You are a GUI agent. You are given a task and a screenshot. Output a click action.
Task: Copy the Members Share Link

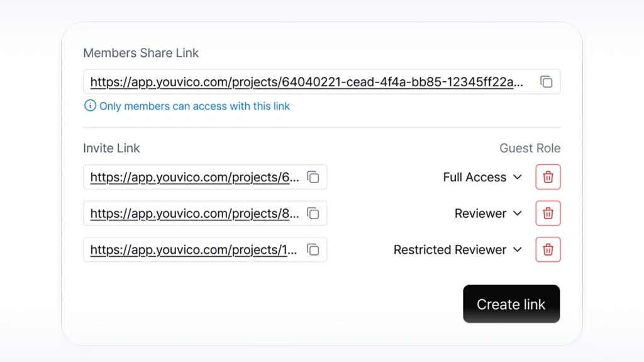pyautogui.click(x=546, y=82)
